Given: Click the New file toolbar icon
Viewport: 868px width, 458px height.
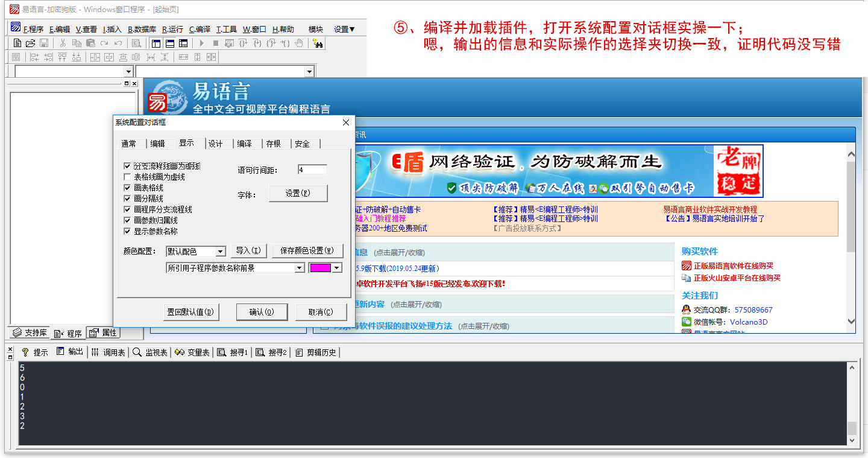Looking at the screenshot, I should [17, 43].
